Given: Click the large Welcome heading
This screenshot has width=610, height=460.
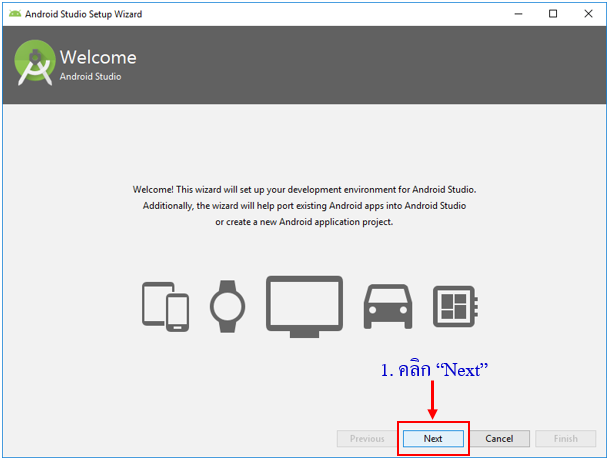Looking at the screenshot, I should coord(97,57).
